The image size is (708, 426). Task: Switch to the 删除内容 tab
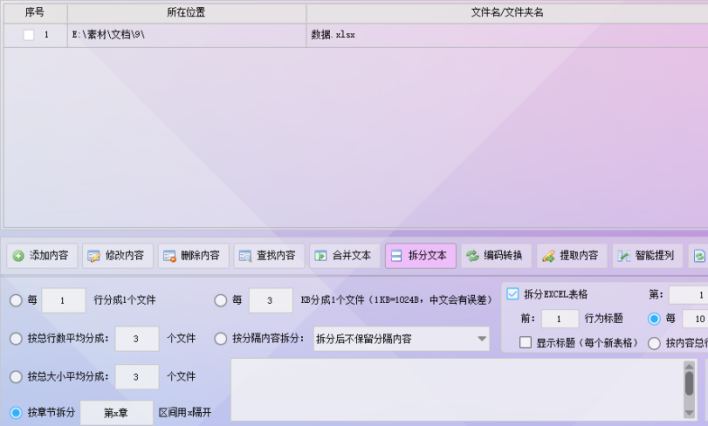tap(194, 256)
